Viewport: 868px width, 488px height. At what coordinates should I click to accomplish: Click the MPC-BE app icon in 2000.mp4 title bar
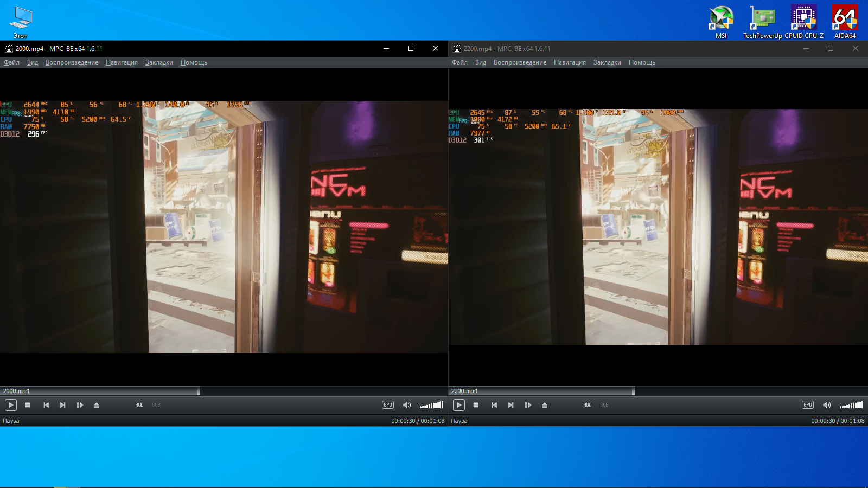(x=9, y=48)
